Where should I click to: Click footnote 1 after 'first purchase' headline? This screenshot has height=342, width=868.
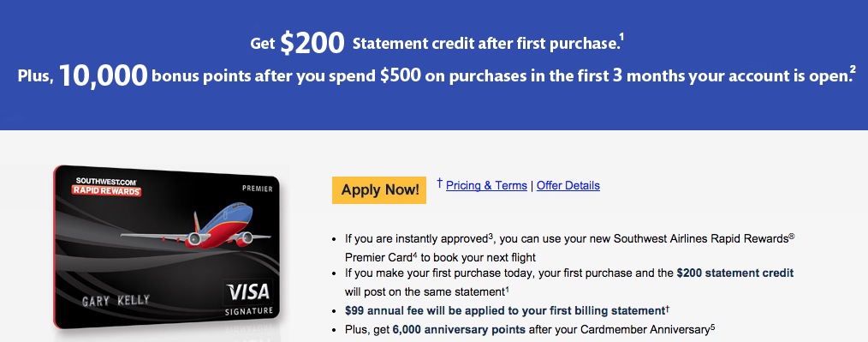click(x=621, y=38)
